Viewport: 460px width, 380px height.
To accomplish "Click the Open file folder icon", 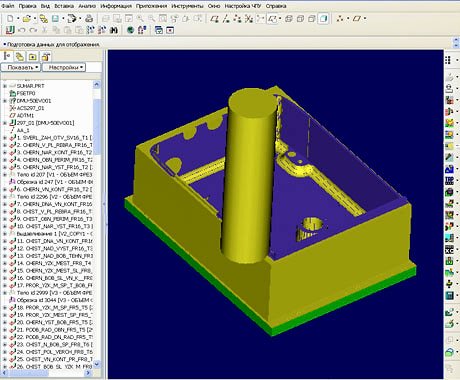I will pyautogui.click(x=26, y=19).
